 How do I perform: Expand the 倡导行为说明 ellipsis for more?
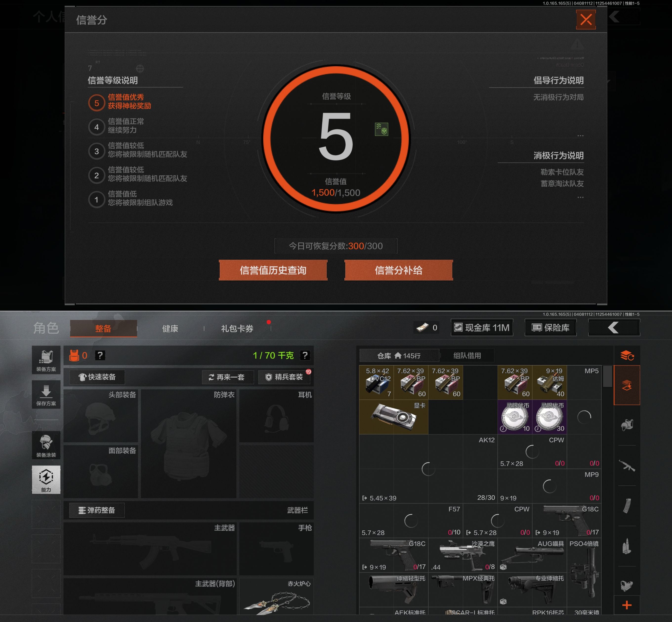click(580, 136)
